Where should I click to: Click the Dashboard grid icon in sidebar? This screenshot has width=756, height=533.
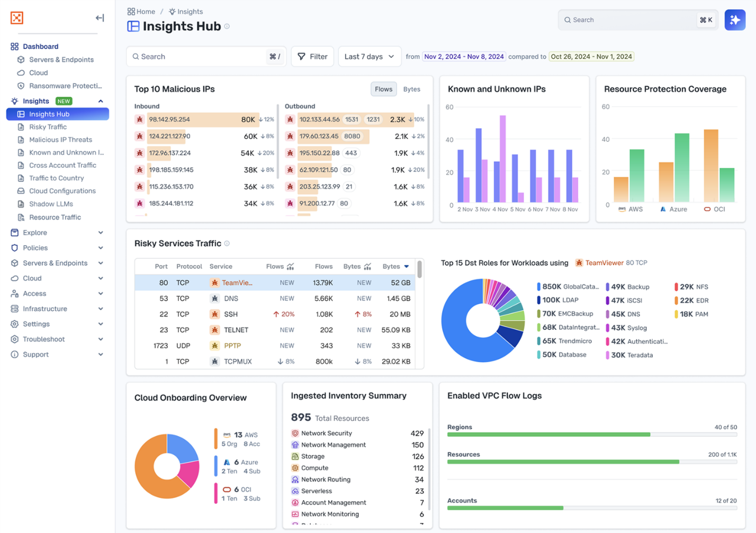(15, 47)
